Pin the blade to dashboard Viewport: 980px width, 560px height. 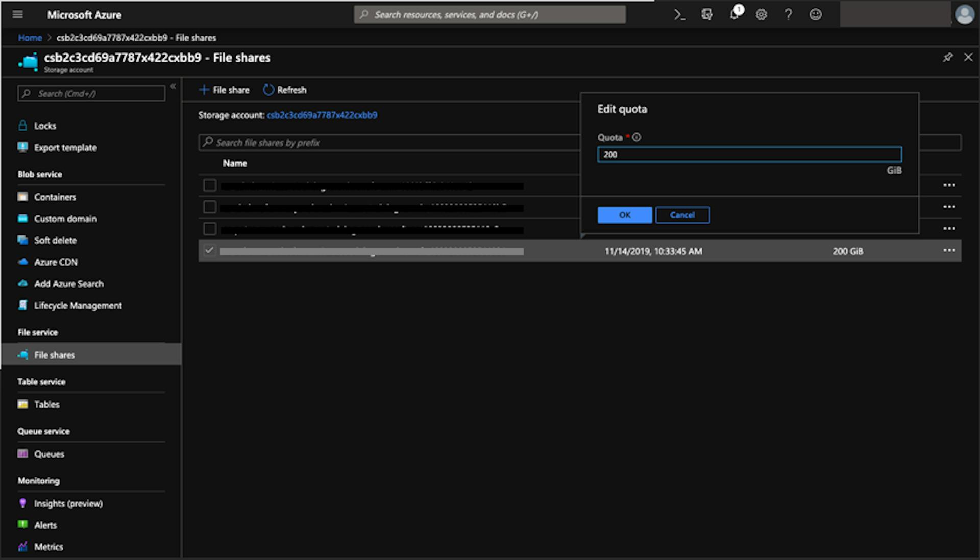pos(947,57)
